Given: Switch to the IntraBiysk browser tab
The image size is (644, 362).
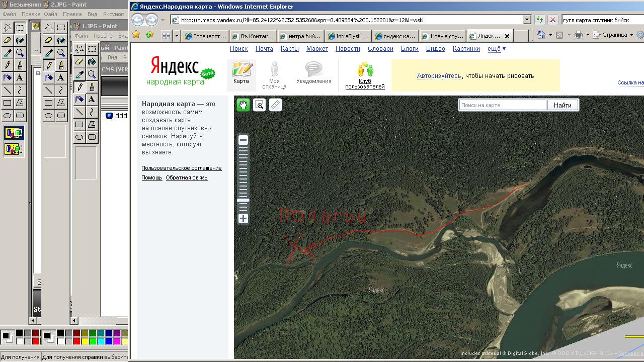Looking at the screenshot, I should point(348,36).
